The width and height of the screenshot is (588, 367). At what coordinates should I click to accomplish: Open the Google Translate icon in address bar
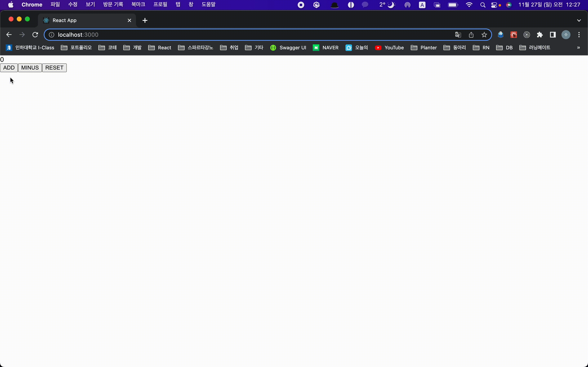click(458, 35)
